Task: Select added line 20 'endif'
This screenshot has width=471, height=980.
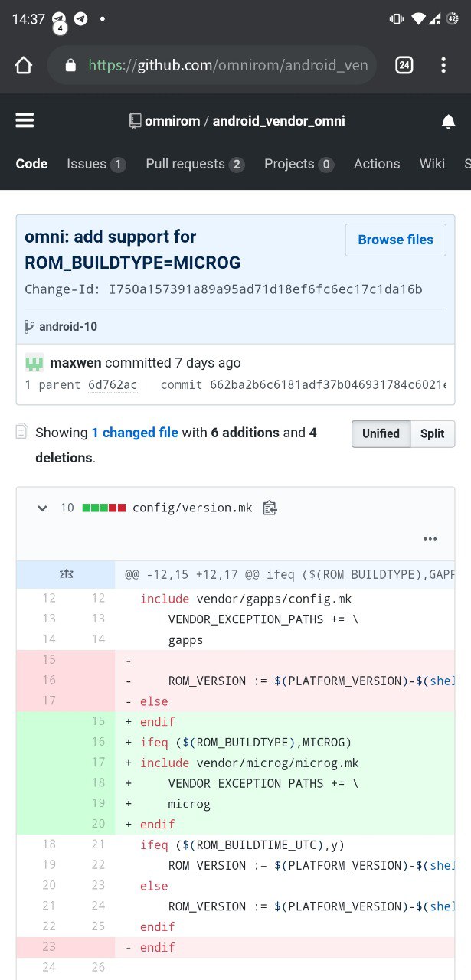Action: coord(235,825)
